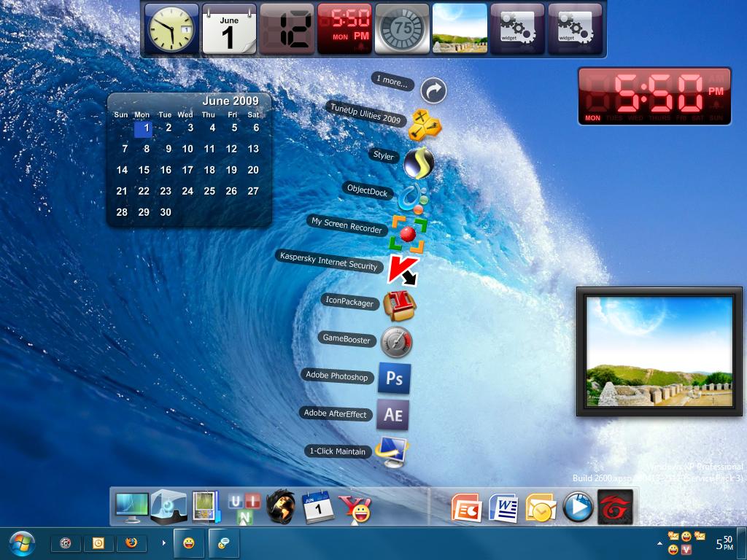Image resolution: width=747 pixels, height=560 pixels.
Task: Select date 30 in the calendar
Action: tap(166, 212)
